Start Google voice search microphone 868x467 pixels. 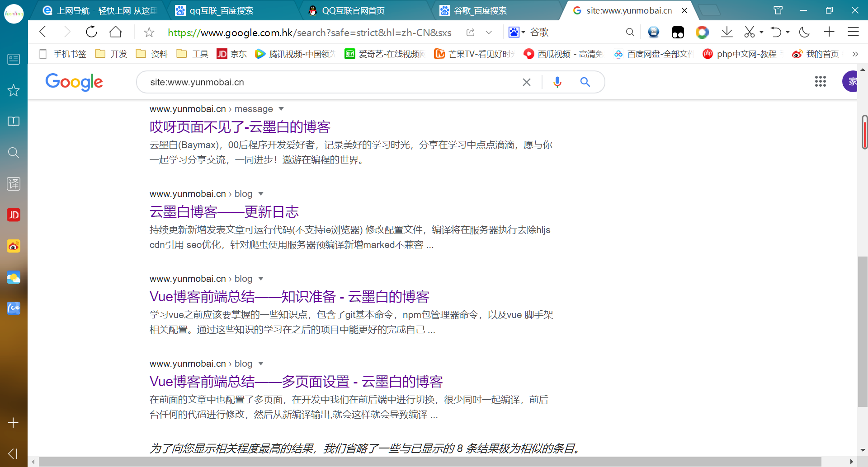pos(557,82)
